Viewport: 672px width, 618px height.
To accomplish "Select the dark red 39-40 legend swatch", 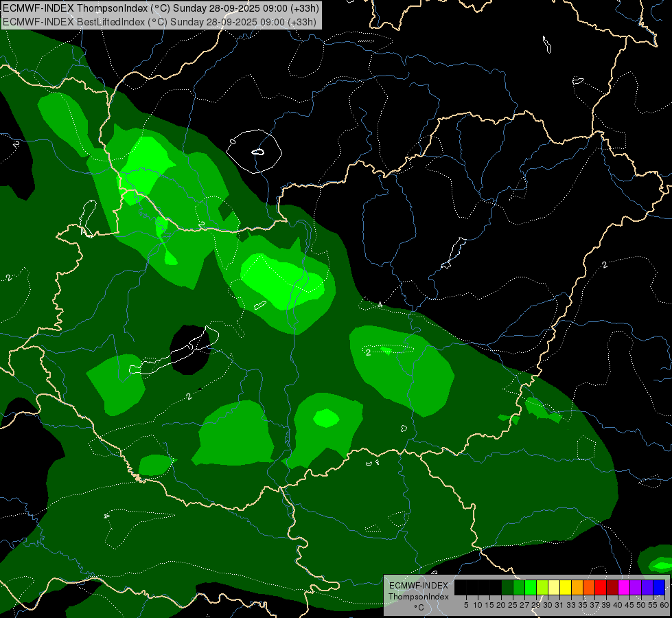I will tap(612, 587).
